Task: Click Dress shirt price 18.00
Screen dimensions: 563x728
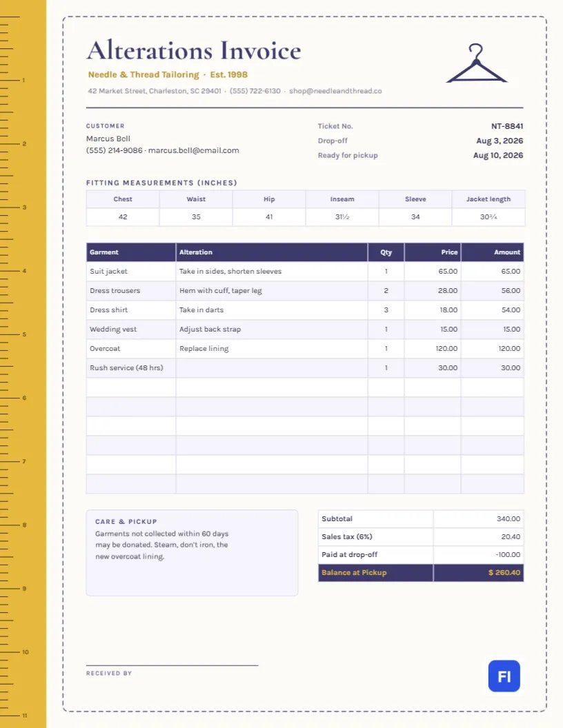Action: pos(433,310)
